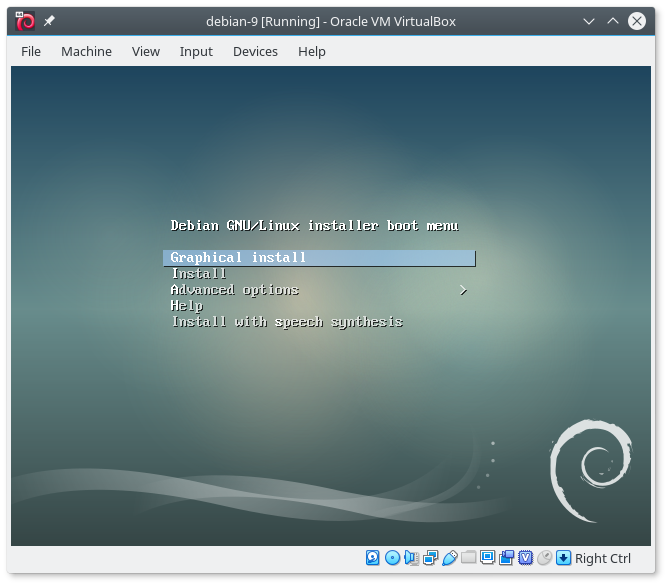The width and height of the screenshot is (668, 586).
Task: Click the video capture status icon
Action: 506,558
